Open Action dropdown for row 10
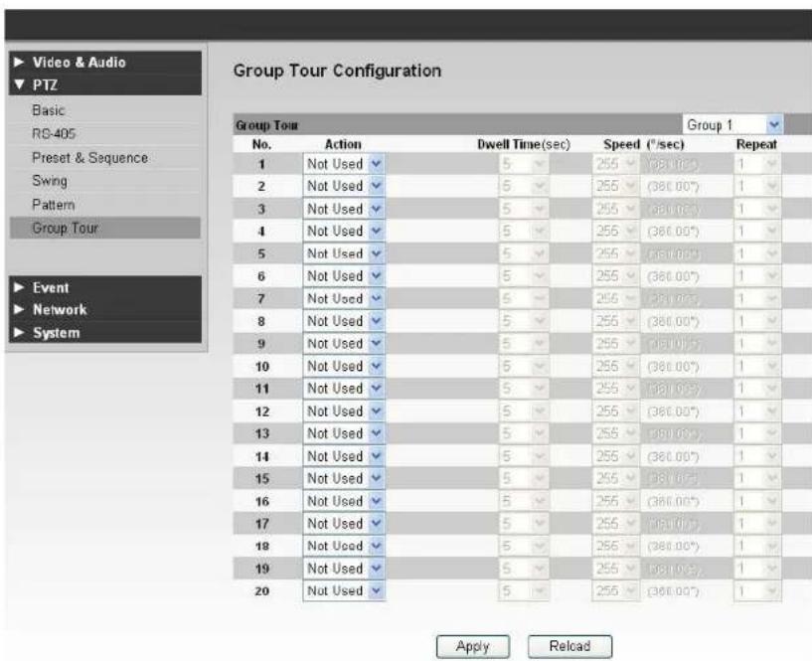This screenshot has height=661, width=812. pos(344,366)
